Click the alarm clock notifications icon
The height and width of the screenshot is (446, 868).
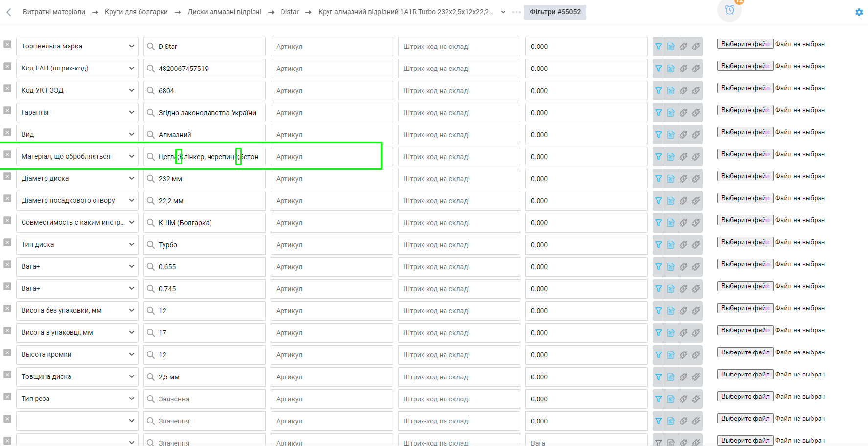[x=729, y=10]
